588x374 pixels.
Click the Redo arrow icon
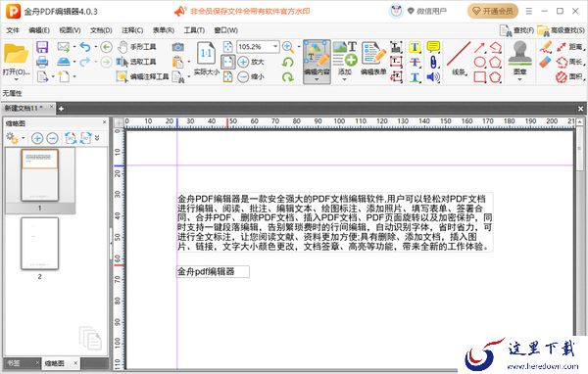(85, 62)
